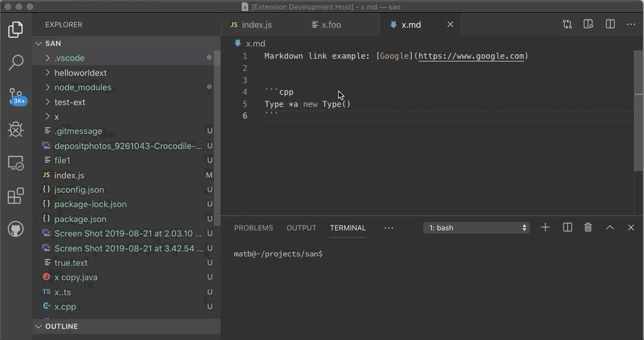Click the https://www.google.com link in editor
This screenshot has width=644, height=340.
pos(471,56)
